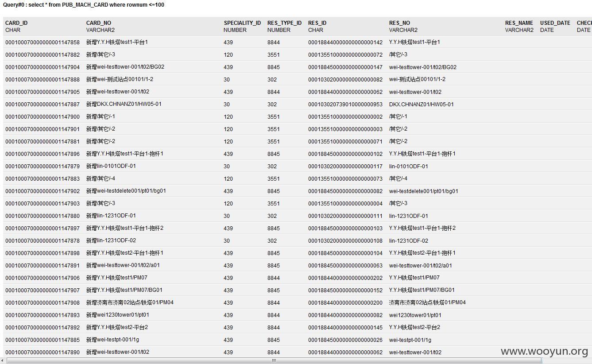Select CARD_ID cell 00010007000000001147908

(x=43, y=303)
